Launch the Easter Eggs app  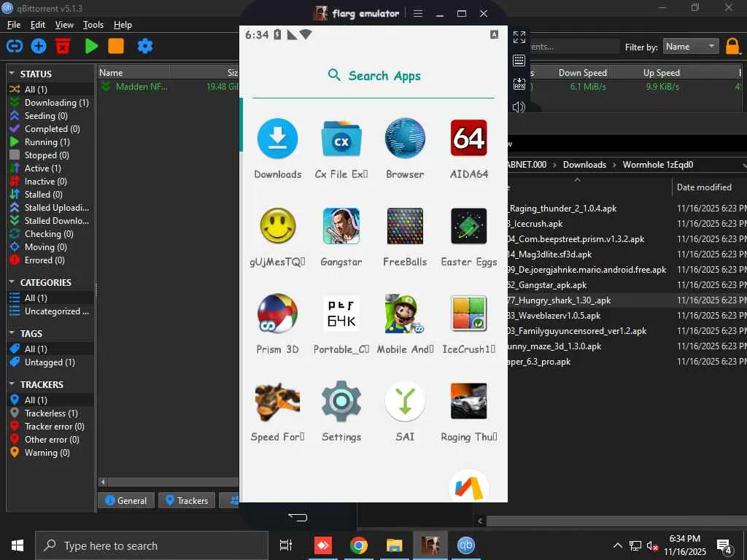click(469, 226)
